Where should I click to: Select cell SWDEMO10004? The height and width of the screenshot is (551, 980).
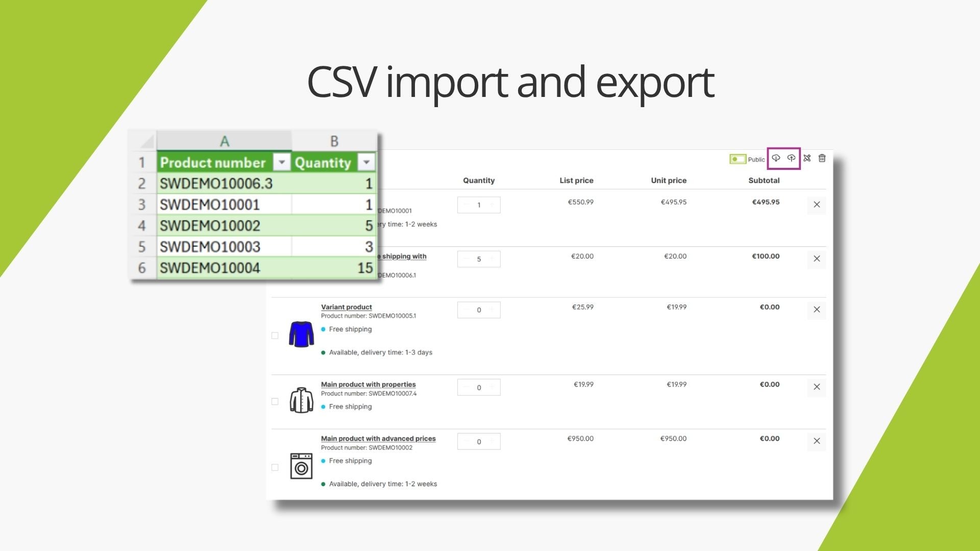(x=224, y=268)
